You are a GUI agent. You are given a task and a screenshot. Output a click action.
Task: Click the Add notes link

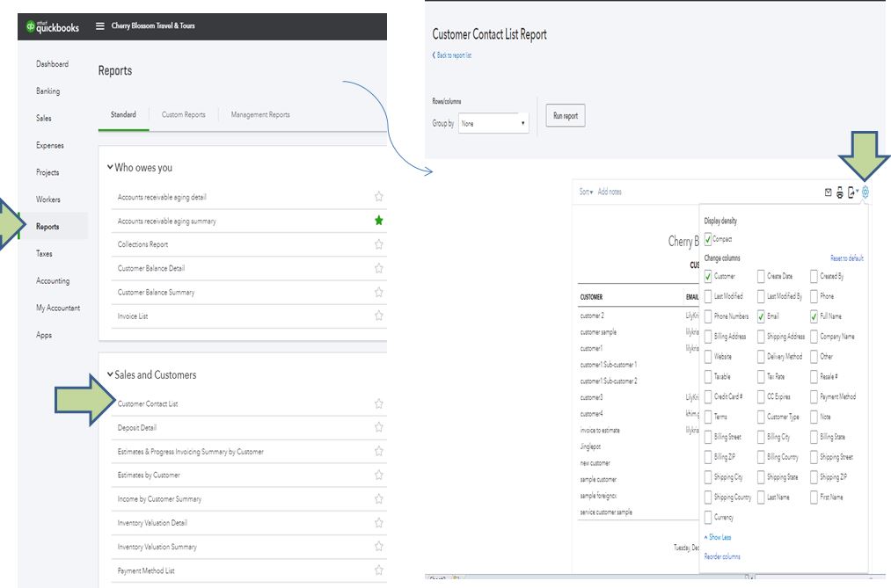(610, 192)
